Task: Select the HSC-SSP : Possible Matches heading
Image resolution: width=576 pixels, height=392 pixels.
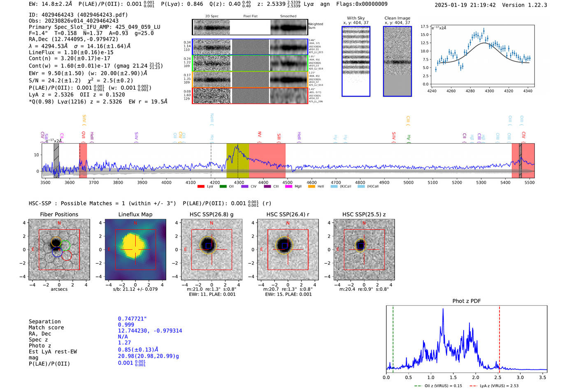Action: (x=102, y=204)
